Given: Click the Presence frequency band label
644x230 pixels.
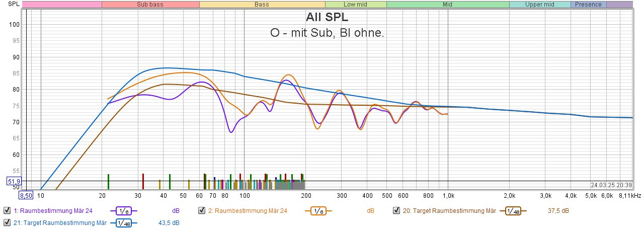Looking at the screenshot, I should 588,5.
